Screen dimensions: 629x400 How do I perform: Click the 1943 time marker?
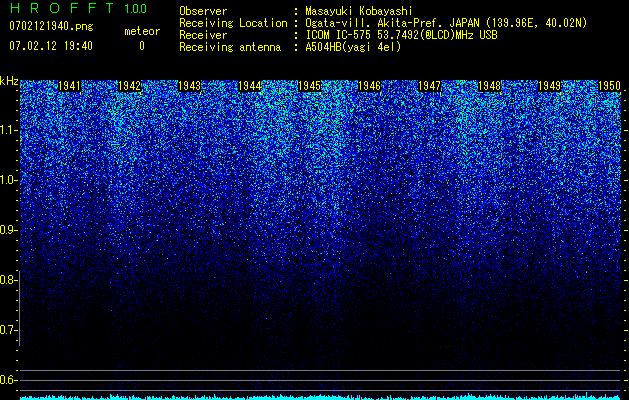point(189,86)
